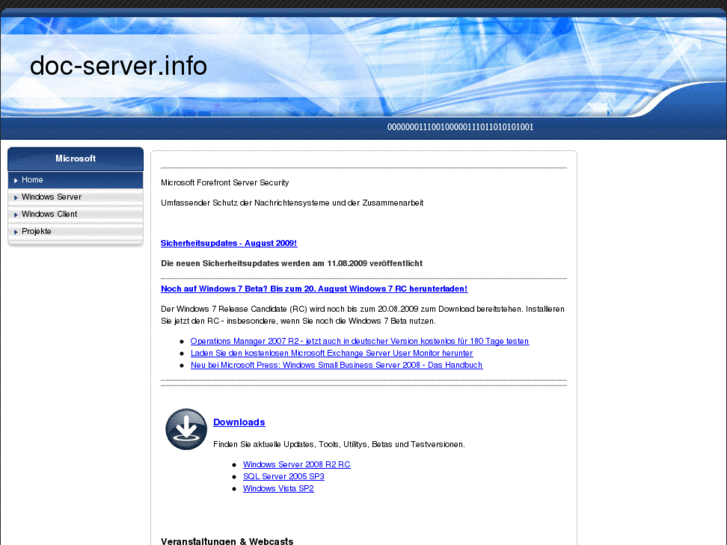The image size is (727, 545).
Task: Click the arrow bullet beside Windows Server
Action: coord(16,198)
